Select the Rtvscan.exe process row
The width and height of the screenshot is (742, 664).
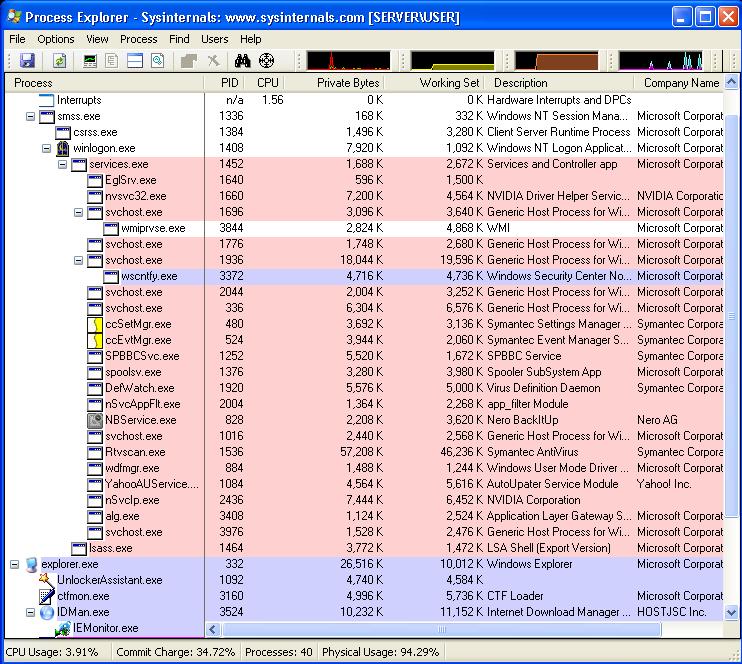coord(364,452)
